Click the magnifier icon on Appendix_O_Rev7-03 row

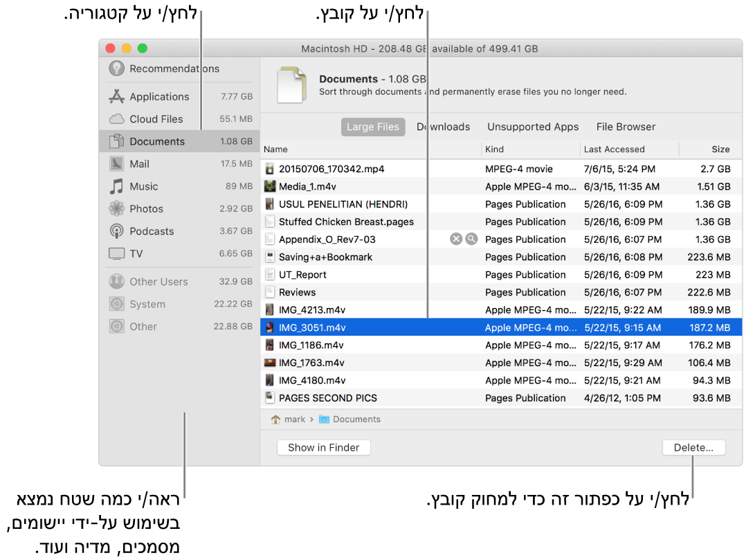[x=471, y=239]
